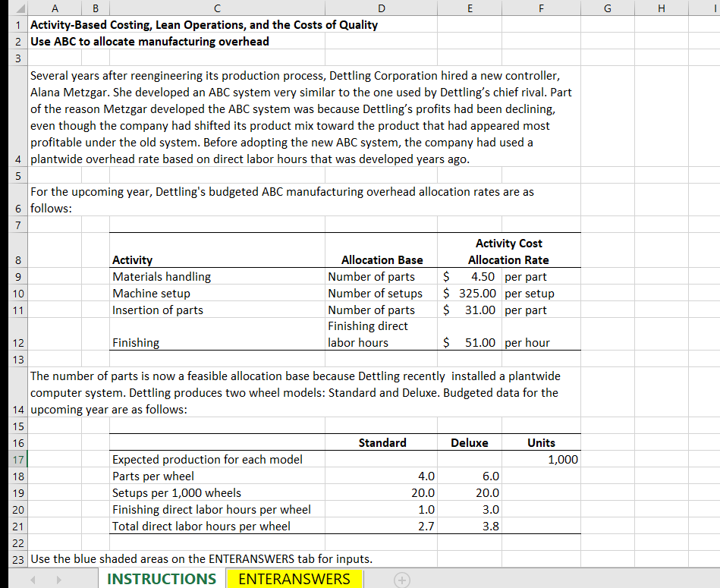Select row 23 header

[17, 559]
